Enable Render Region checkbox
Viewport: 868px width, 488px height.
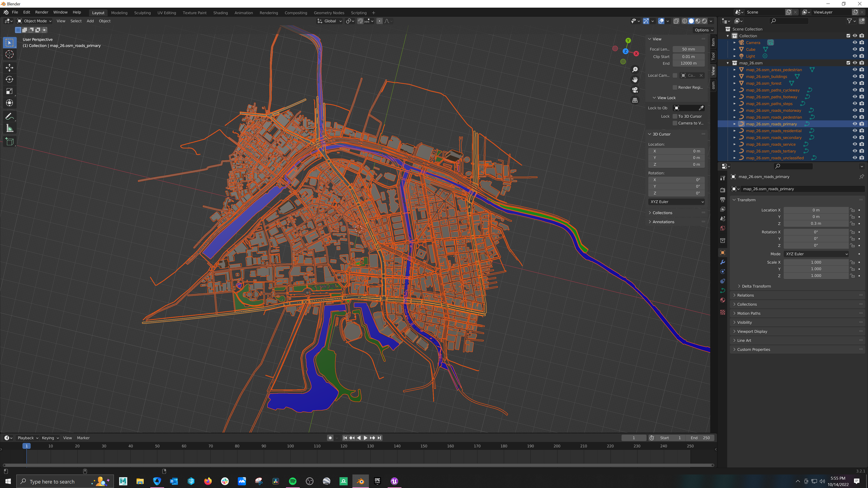click(x=675, y=87)
